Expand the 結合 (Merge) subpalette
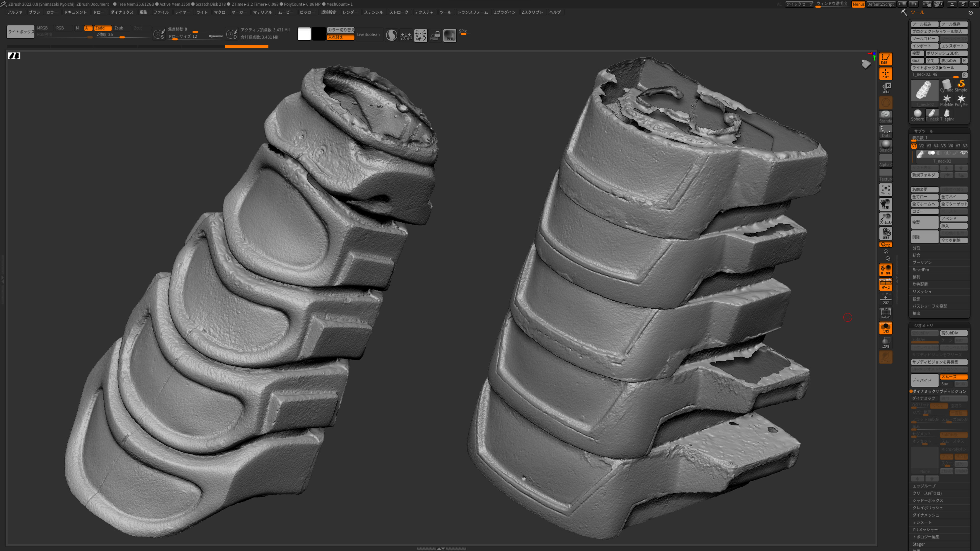 916,255
